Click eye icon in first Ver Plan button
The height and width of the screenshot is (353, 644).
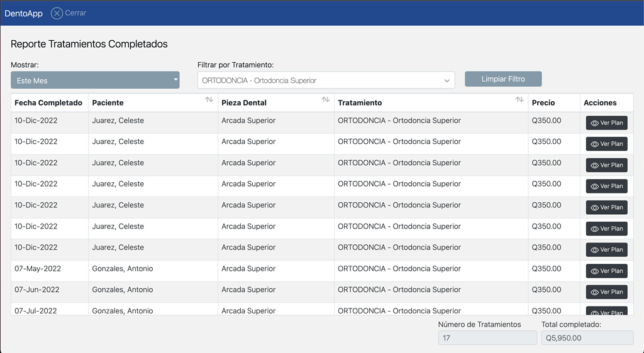tap(594, 123)
